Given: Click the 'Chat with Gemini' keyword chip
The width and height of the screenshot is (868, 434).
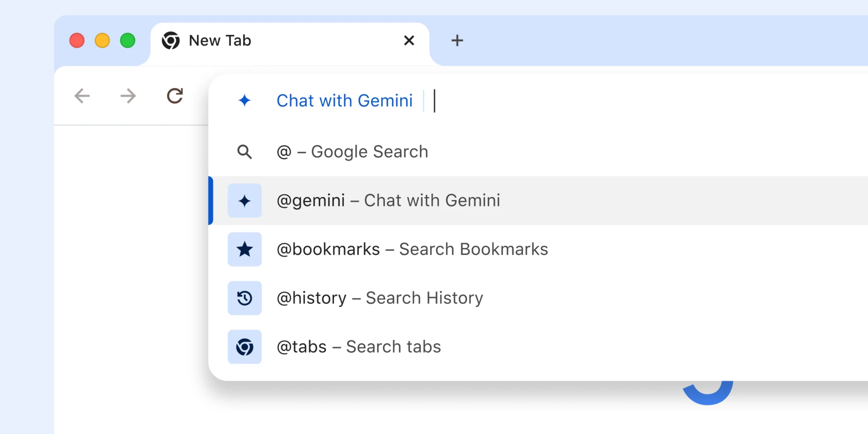Looking at the screenshot, I should point(344,100).
